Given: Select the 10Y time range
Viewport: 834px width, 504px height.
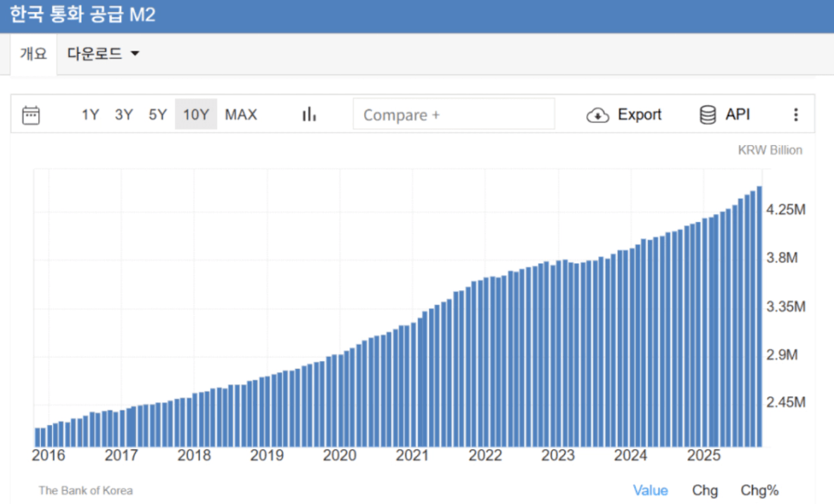Looking at the screenshot, I should click(x=196, y=115).
